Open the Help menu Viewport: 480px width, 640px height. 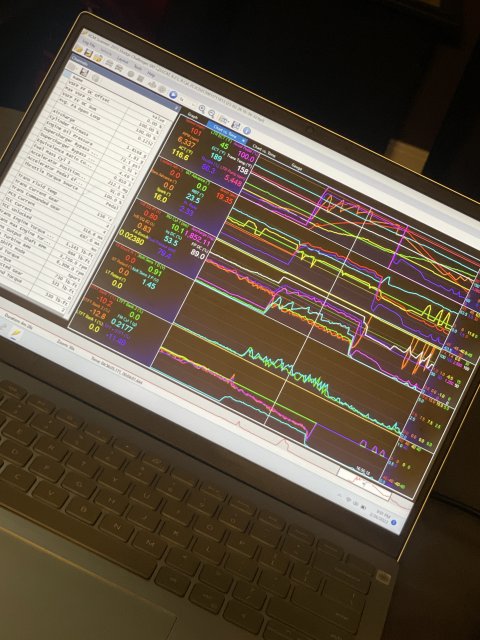pyautogui.click(x=151, y=74)
